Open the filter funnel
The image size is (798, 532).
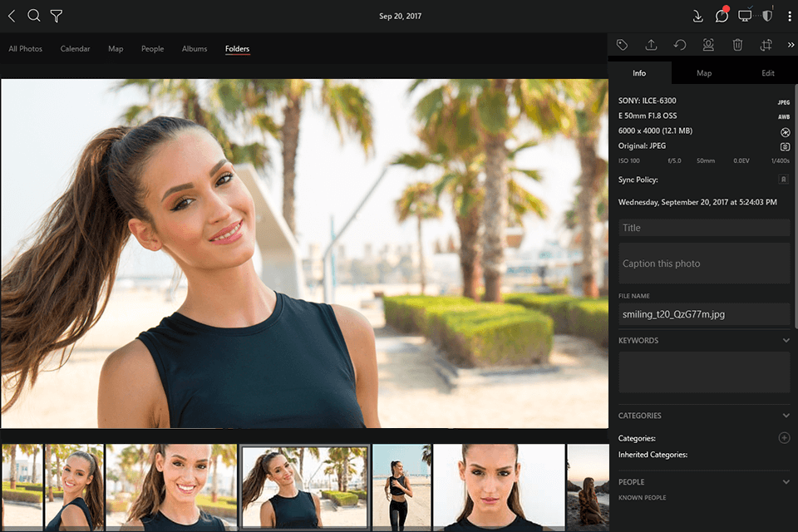coord(57,16)
